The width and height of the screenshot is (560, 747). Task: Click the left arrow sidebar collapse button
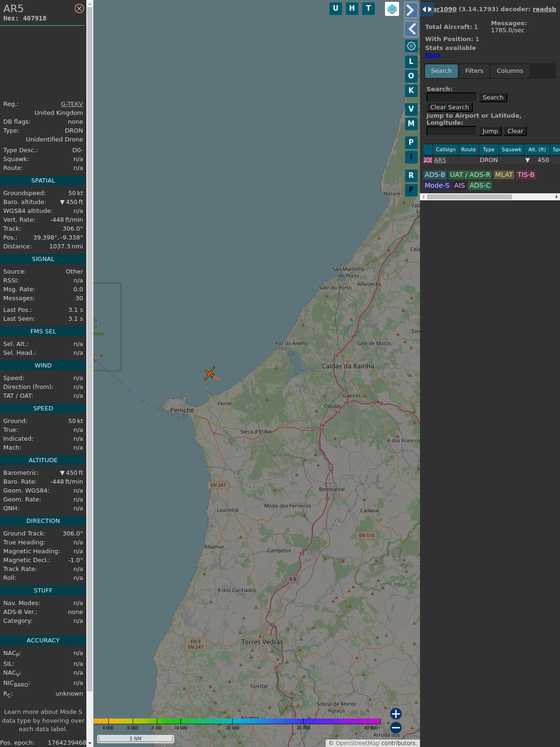pyautogui.click(x=411, y=29)
